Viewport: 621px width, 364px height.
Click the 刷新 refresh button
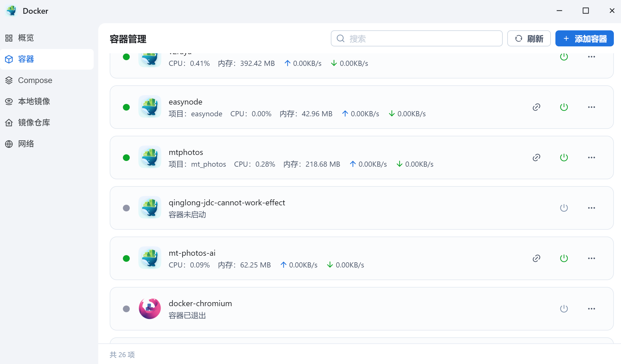click(x=529, y=38)
